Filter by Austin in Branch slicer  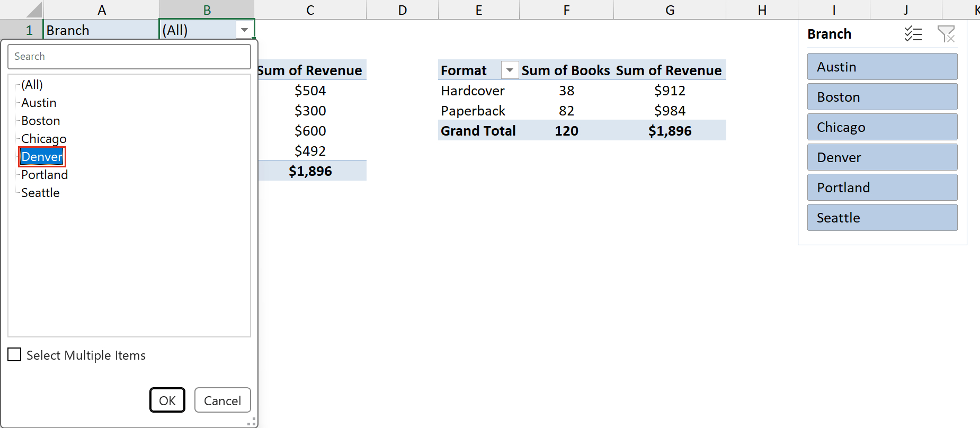(882, 67)
